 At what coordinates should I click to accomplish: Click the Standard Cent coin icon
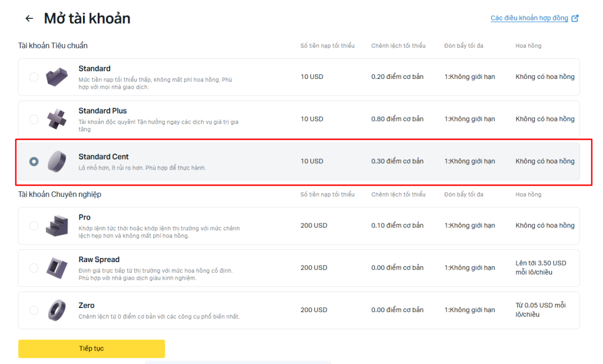point(57,161)
